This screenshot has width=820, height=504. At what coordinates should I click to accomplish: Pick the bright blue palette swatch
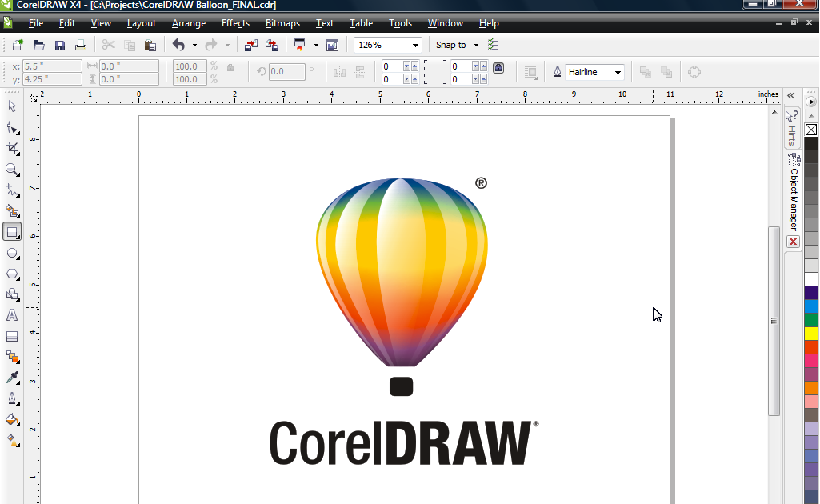tap(811, 306)
